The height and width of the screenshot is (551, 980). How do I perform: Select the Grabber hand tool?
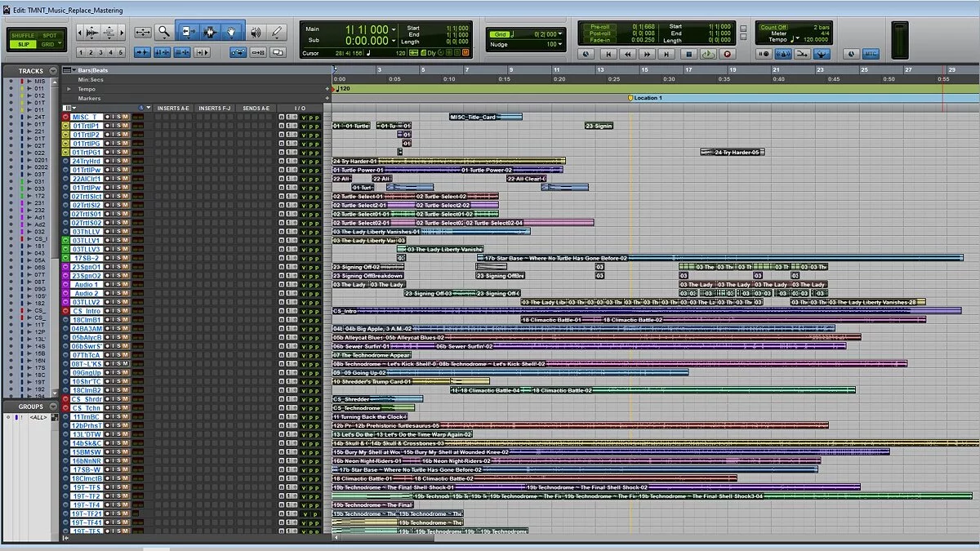point(231,33)
